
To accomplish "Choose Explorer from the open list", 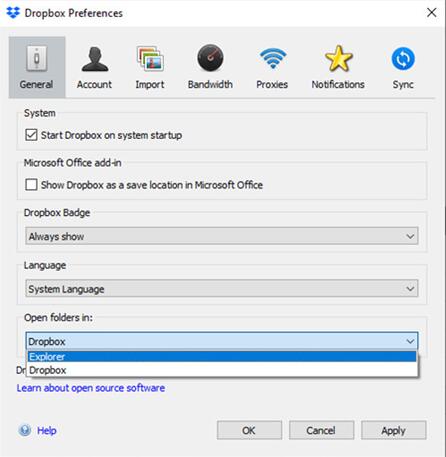I will (222, 357).
